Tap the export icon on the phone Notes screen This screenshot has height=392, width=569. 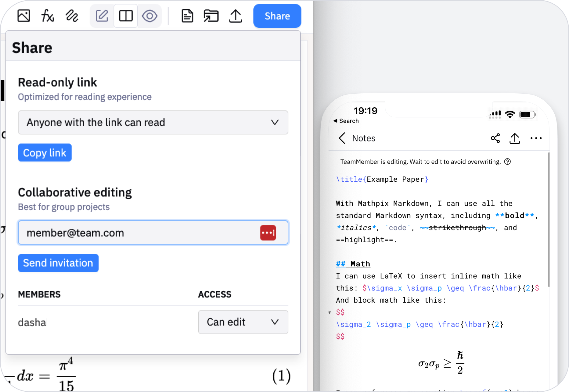[515, 138]
